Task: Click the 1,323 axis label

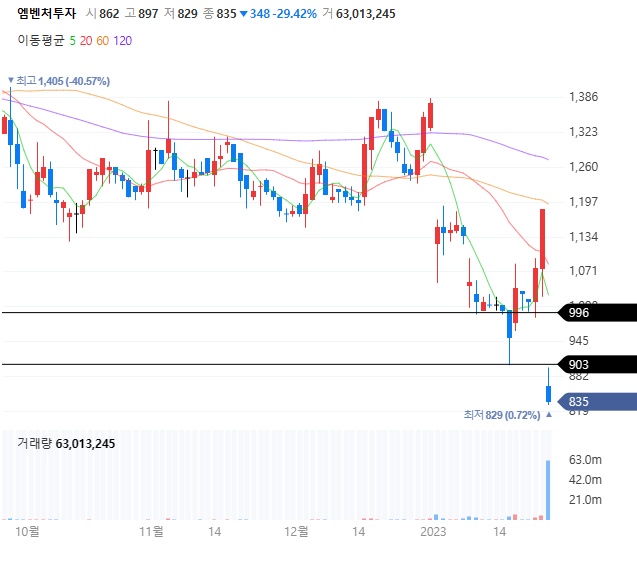Action: tap(583, 132)
